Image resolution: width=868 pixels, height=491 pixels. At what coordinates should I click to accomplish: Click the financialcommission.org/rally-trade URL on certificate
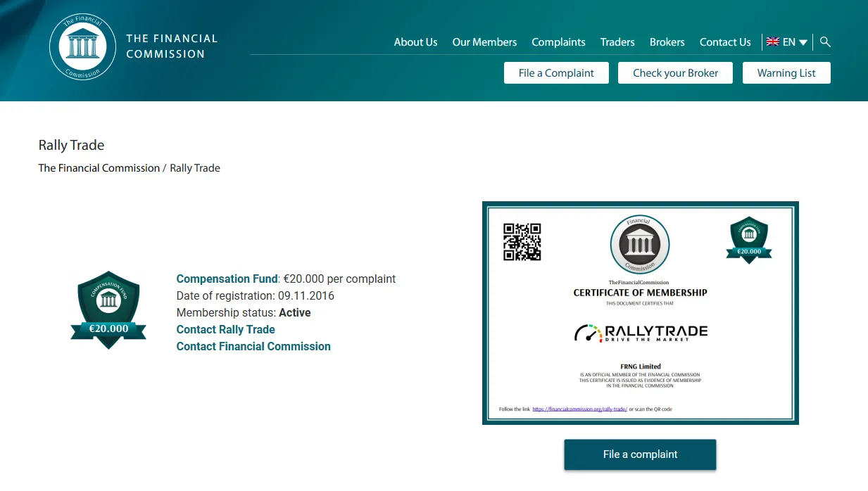click(579, 409)
